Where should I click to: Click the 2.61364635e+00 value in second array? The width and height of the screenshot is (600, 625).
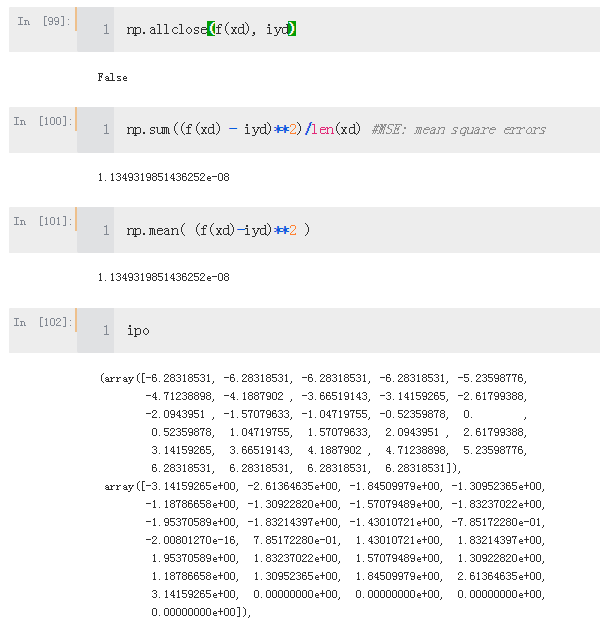coord(499,576)
